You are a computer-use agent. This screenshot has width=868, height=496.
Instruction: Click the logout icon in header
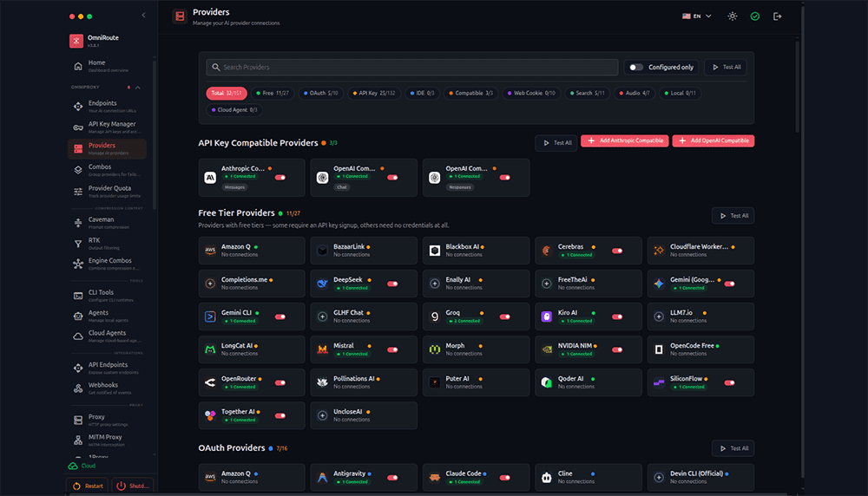pyautogui.click(x=777, y=16)
